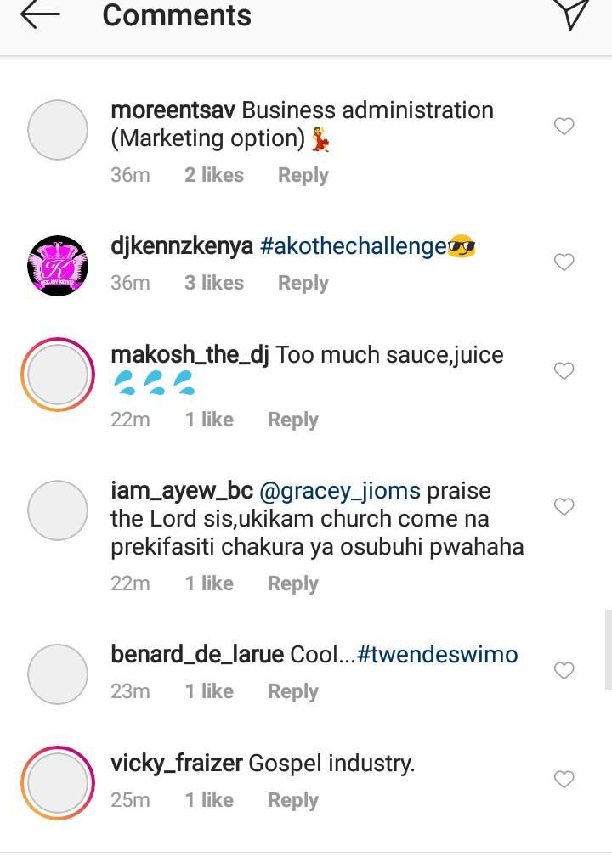Like moreentsav's comment with the heart icon
Viewport: 612px width, 868px height.
(564, 126)
